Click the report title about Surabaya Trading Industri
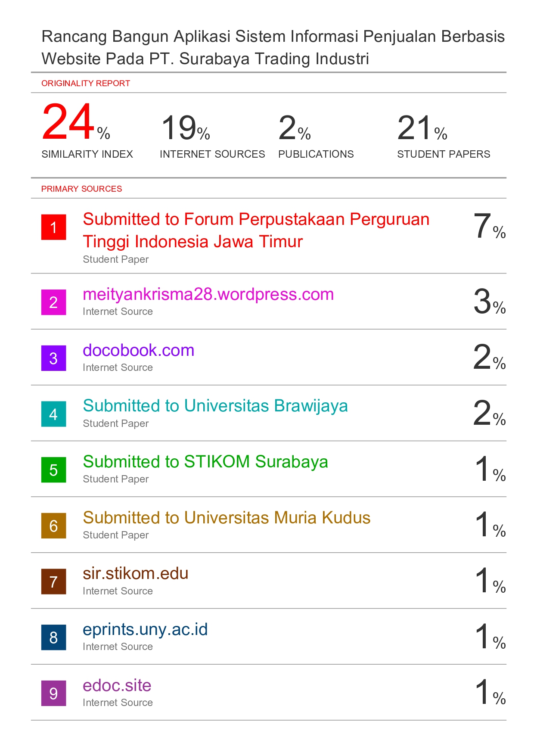 (x=273, y=47)
